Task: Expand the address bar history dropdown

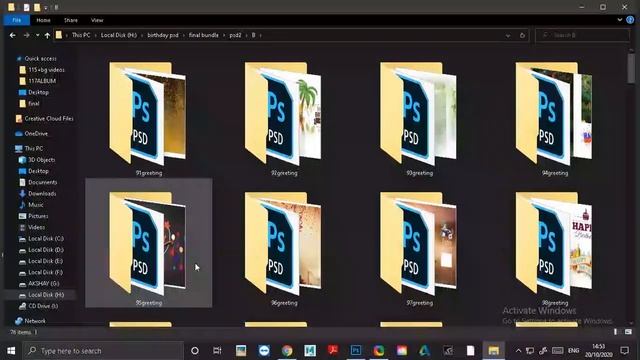Action: 508,36
